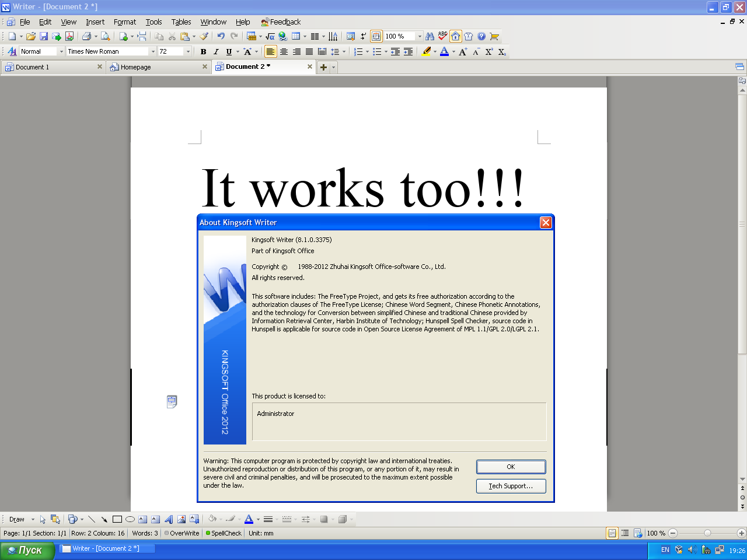
Task: Expand highlight color dropdown arrow
Action: [x=435, y=51]
